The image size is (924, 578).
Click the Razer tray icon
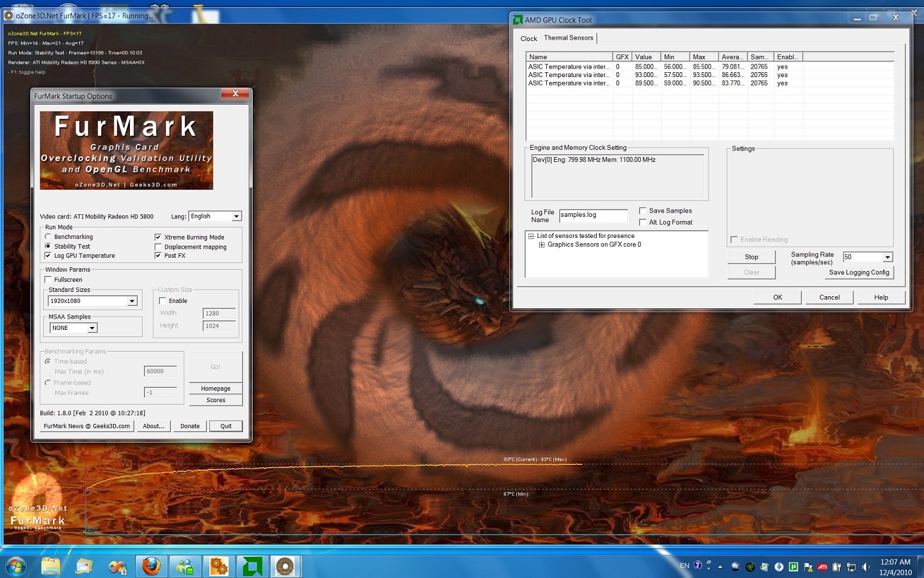tap(750, 567)
